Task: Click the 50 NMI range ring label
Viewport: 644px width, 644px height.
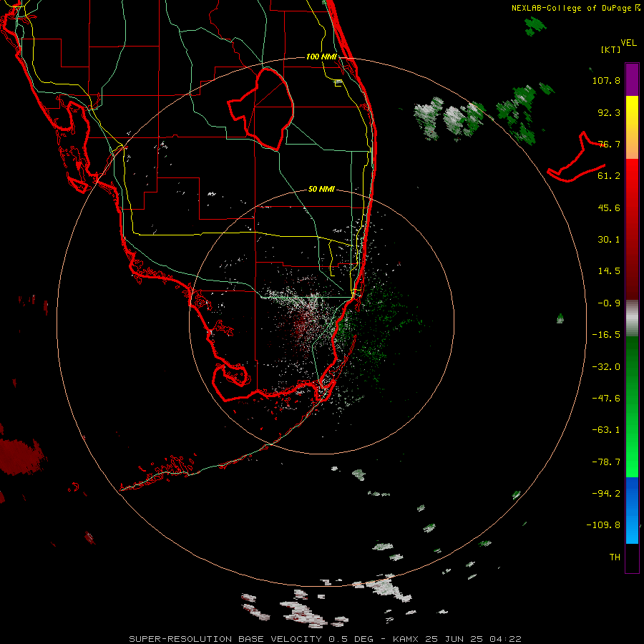Action: click(321, 189)
